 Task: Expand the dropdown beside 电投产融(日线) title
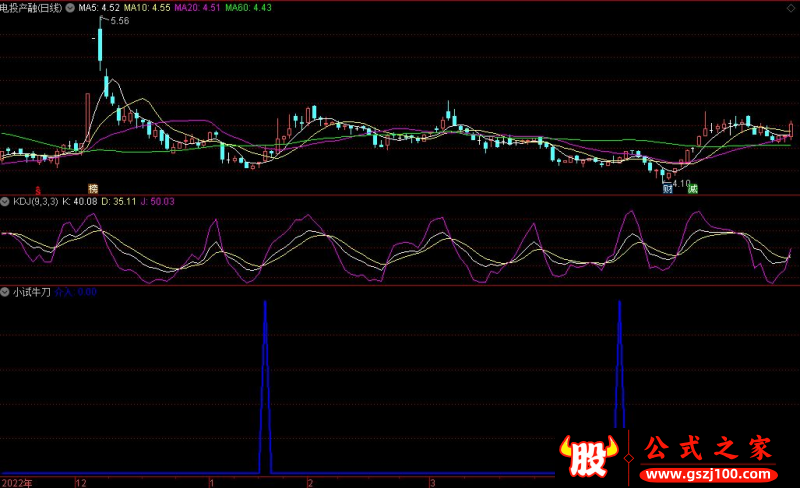coord(69,7)
